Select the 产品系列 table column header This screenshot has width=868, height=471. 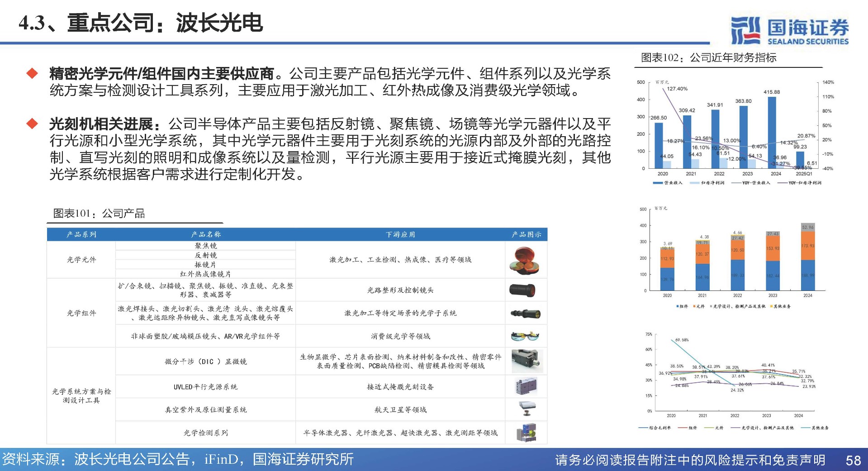point(81,234)
